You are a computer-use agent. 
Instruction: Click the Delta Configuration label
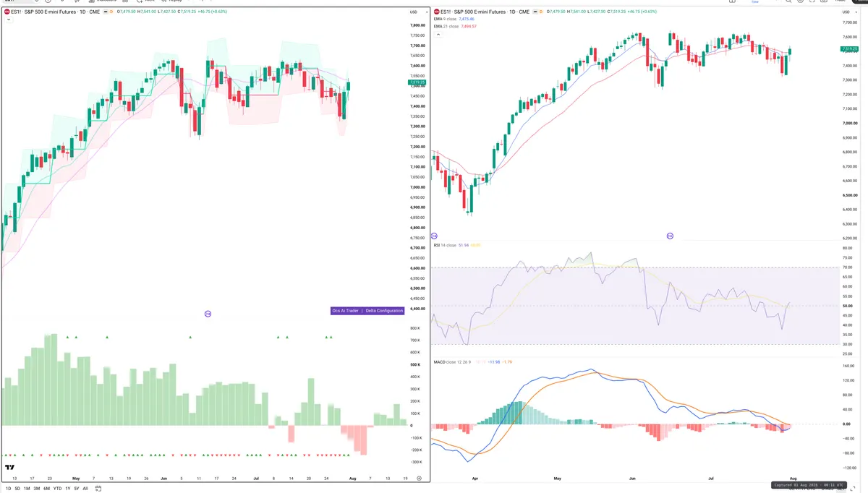point(384,311)
